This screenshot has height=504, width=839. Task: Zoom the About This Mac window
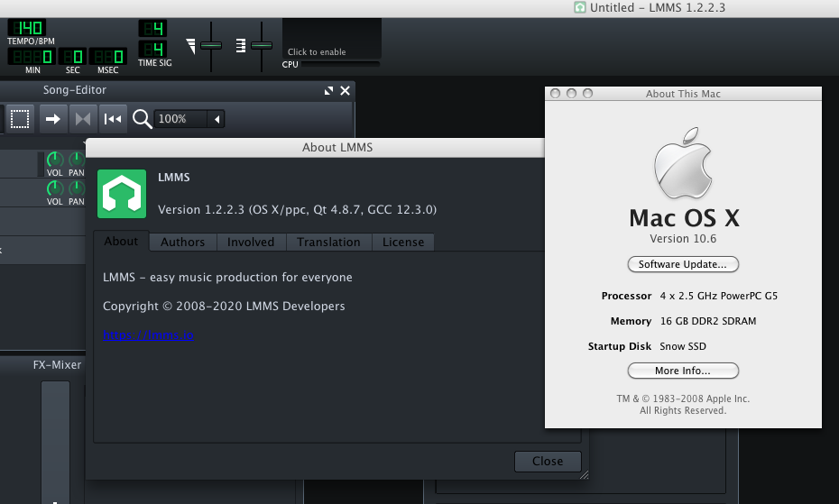coord(587,94)
